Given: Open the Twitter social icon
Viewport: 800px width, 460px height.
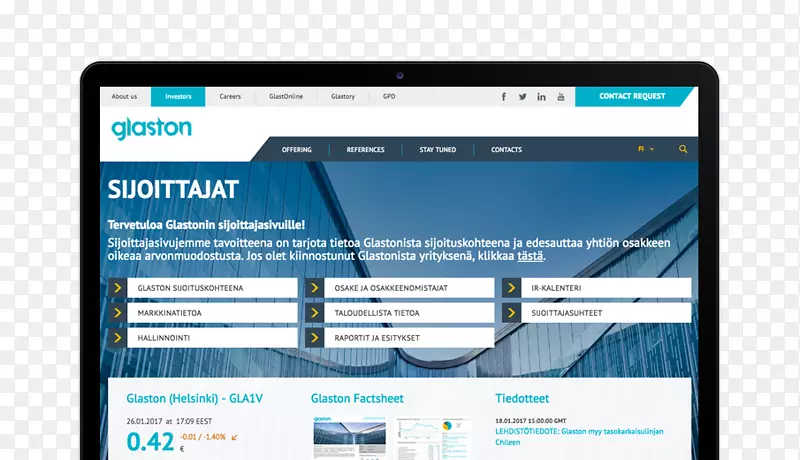Looking at the screenshot, I should click(522, 96).
